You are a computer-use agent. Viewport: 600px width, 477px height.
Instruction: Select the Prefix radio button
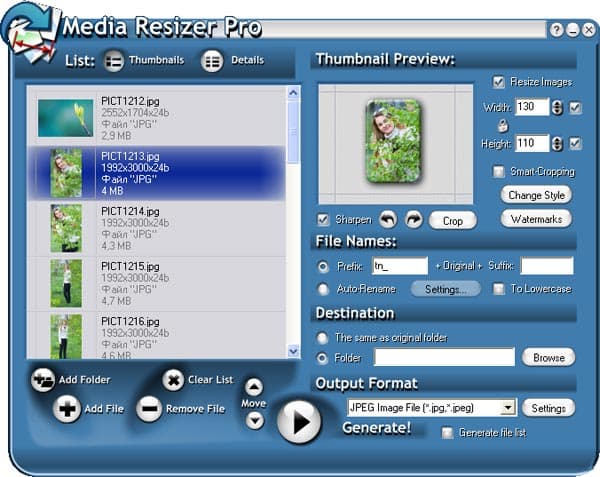(323, 266)
